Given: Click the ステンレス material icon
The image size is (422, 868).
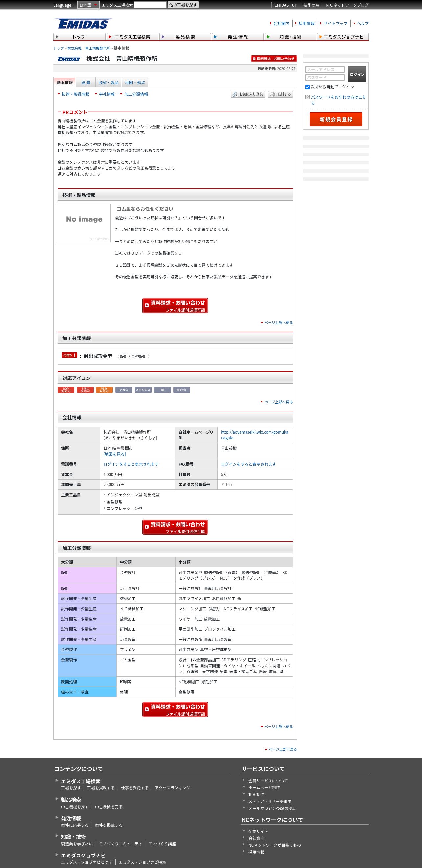Looking at the screenshot, I should (x=143, y=390).
